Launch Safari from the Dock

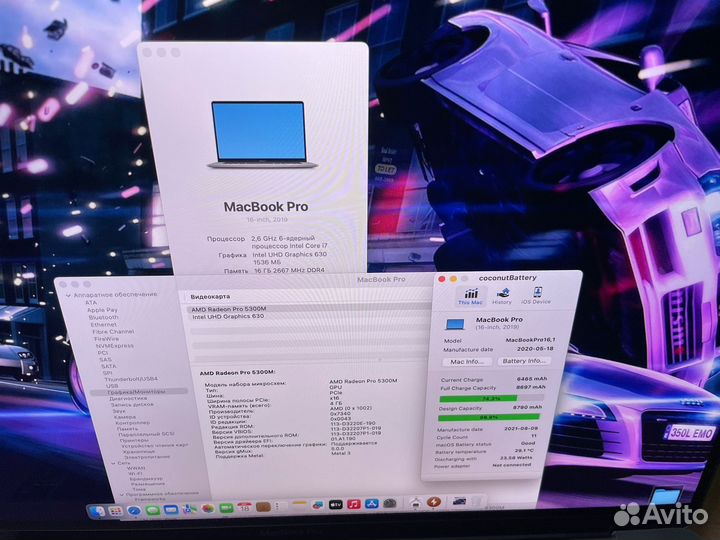pyautogui.click(x=134, y=511)
